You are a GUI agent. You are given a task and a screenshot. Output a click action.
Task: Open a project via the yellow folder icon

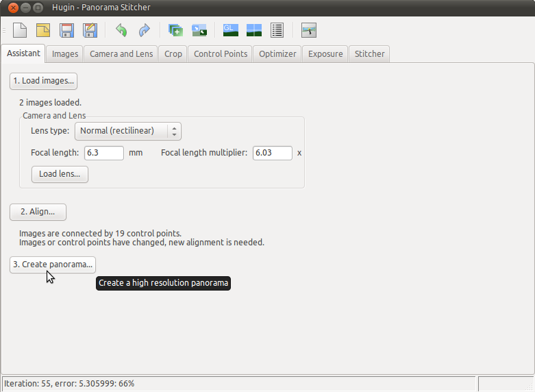pyautogui.click(x=43, y=30)
